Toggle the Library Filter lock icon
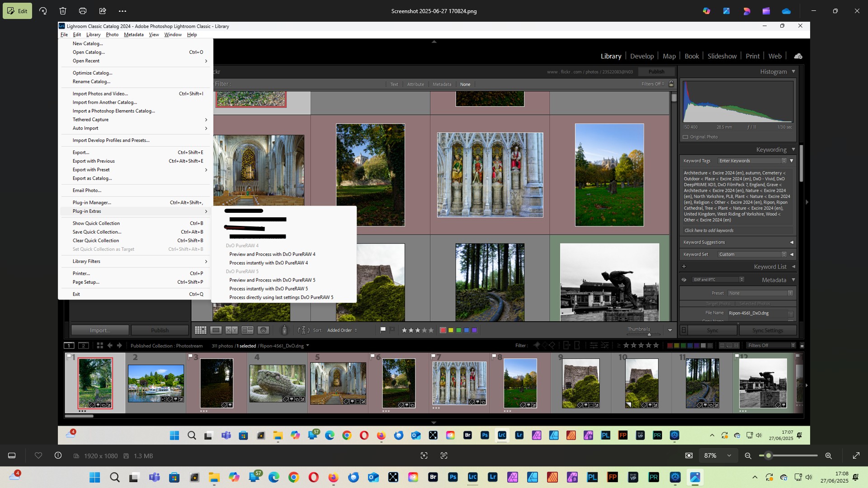Image resolution: width=868 pixels, height=488 pixels. 671,84
